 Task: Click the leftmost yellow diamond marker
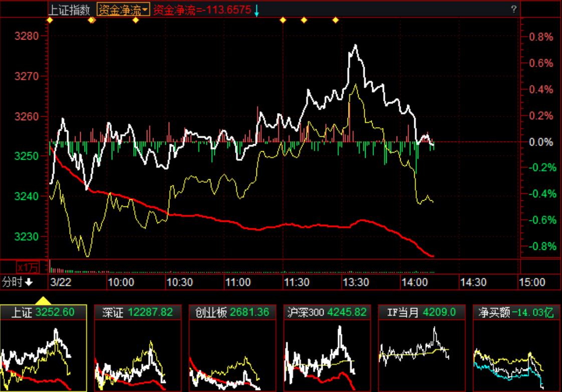coord(50,20)
